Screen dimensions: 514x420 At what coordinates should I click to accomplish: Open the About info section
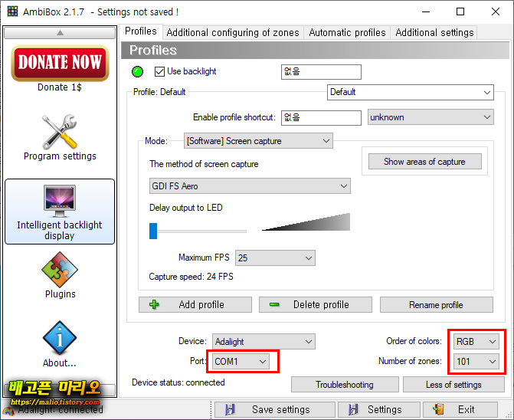pos(59,344)
